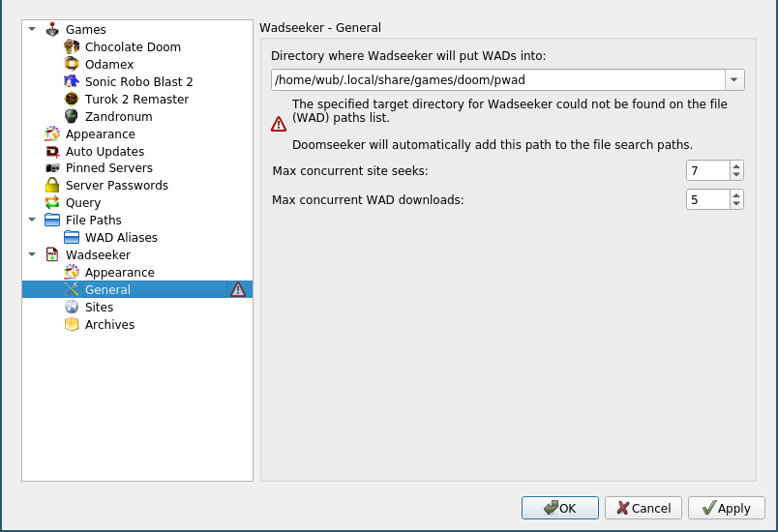Click the Sonic Robo Blast 2 icon

coord(72,82)
